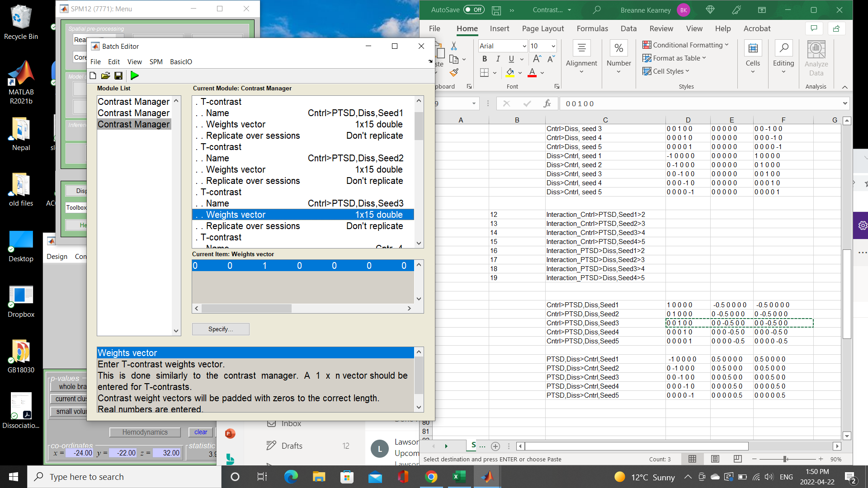Click the Format Painter brush icon
Image resolution: width=868 pixels, height=488 pixels.
[454, 72]
